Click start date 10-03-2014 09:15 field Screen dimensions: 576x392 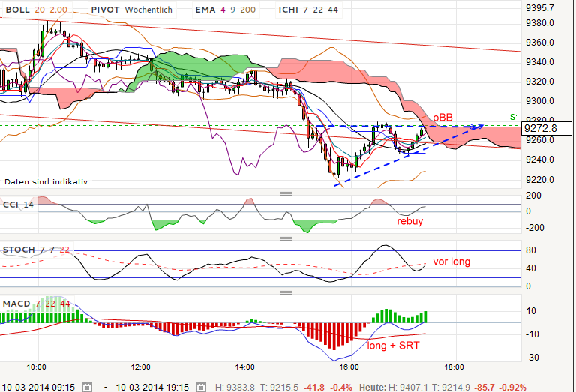coord(38,387)
